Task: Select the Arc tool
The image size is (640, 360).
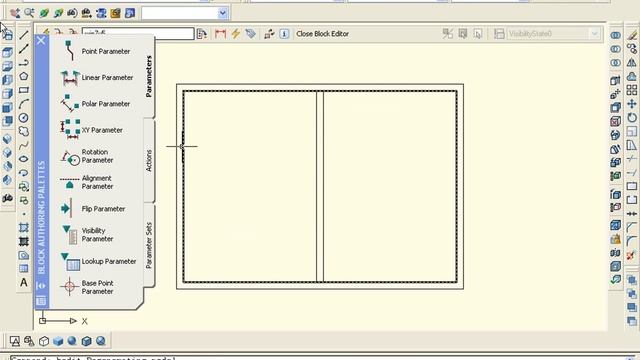Action: [x=24, y=104]
